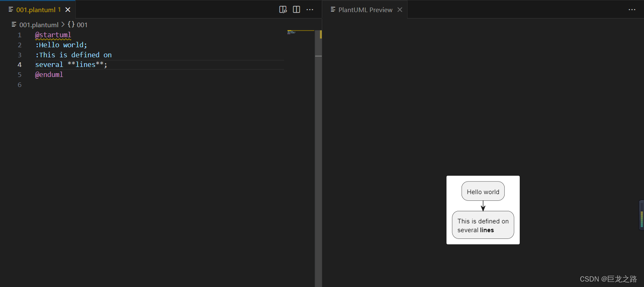Switch to the PlantUML Preview tab

point(365,10)
